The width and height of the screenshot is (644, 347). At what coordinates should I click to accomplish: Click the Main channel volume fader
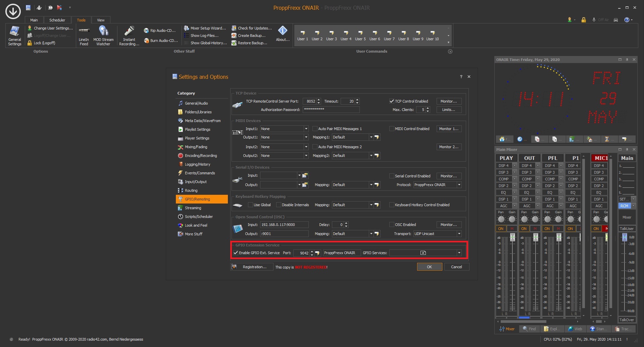(x=624, y=238)
